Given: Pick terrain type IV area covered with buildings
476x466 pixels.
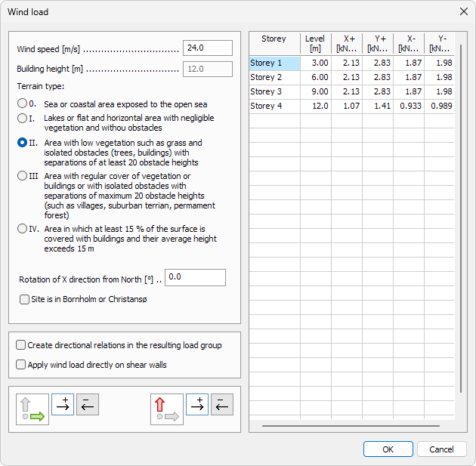Looking at the screenshot, I should pyautogui.click(x=23, y=229).
